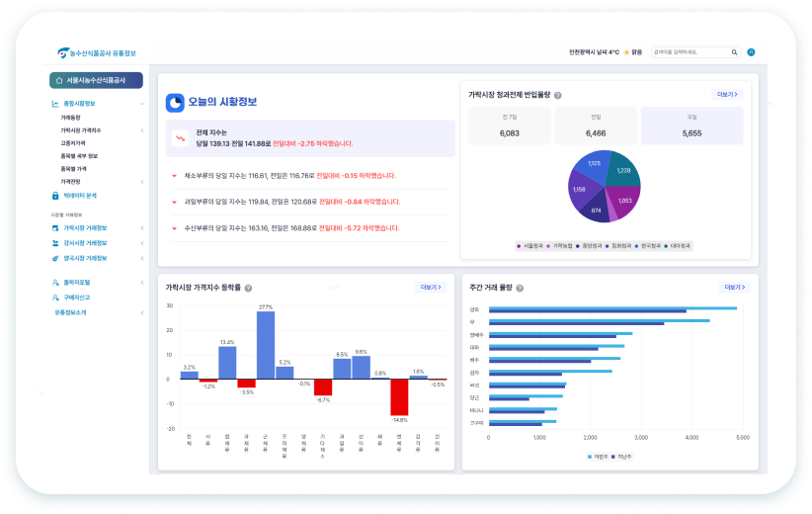The height and width of the screenshot is (514, 812).
Task: Select the 오늘 5,655 card
Action: pyautogui.click(x=691, y=126)
